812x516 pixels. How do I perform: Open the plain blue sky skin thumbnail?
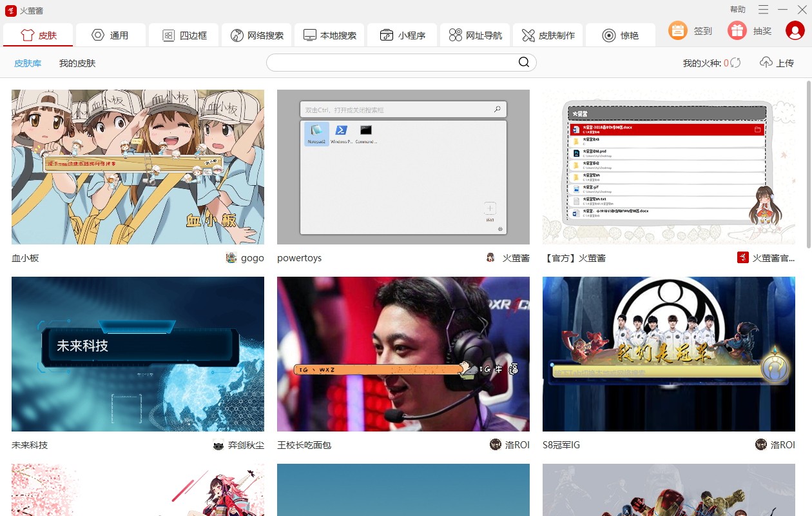pyautogui.click(x=403, y=490)
